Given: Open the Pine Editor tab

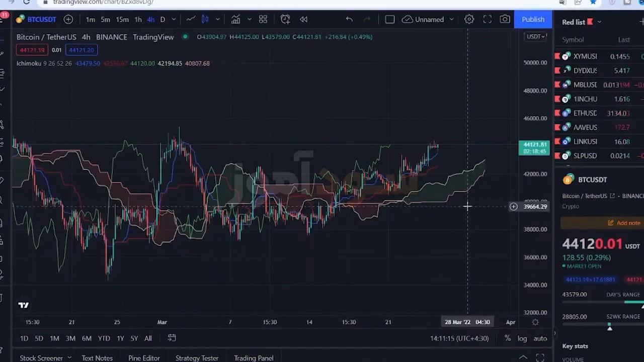Looking at the screenshot, I should tap(144, 358).
